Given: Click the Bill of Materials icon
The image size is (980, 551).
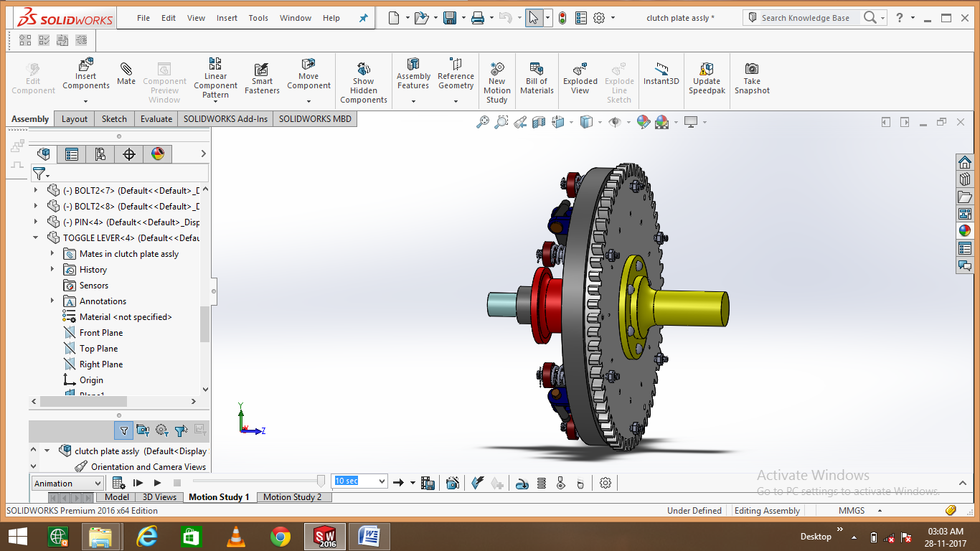Looking at the screenshot, I should click(536, 75).
